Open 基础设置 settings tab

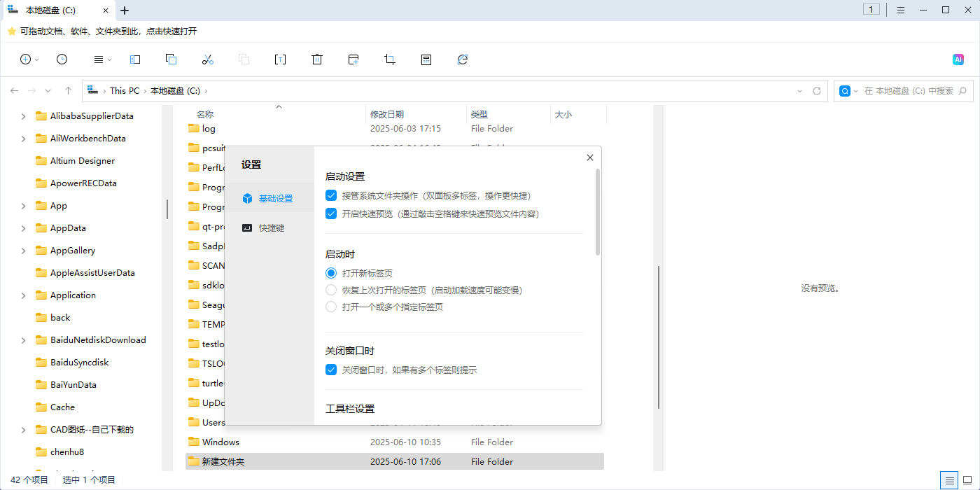[x=269, y=199]
